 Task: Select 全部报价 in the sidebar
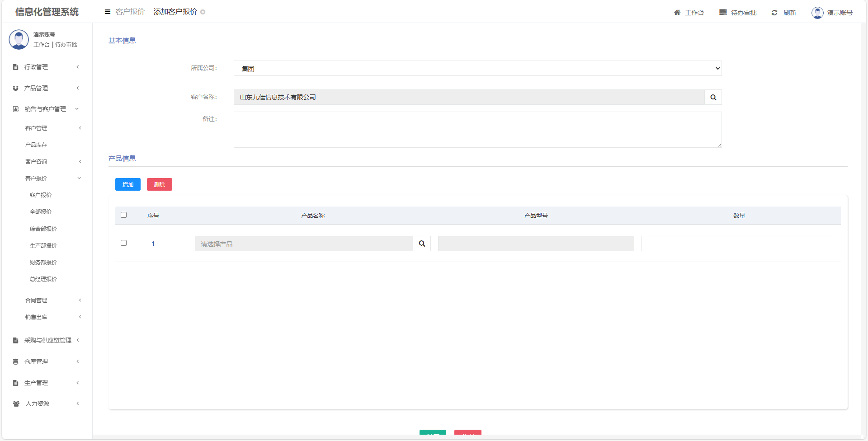coord(41,211)
